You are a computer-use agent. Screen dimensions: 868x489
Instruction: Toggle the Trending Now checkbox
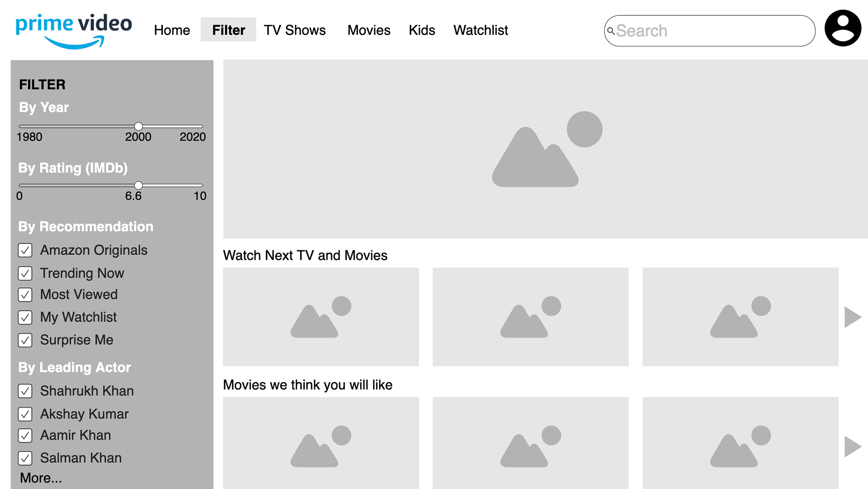25,273
